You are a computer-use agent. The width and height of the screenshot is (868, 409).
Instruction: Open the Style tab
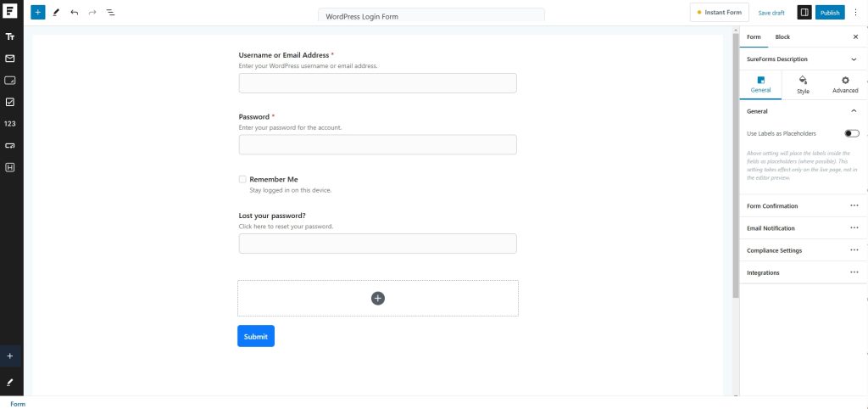(x=803, y=84)
